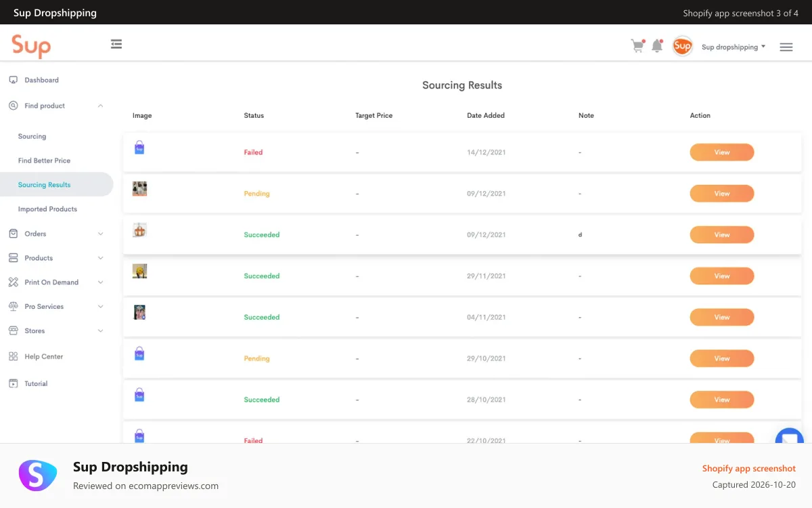View the result from 29/11/2021

click(722, 276)
